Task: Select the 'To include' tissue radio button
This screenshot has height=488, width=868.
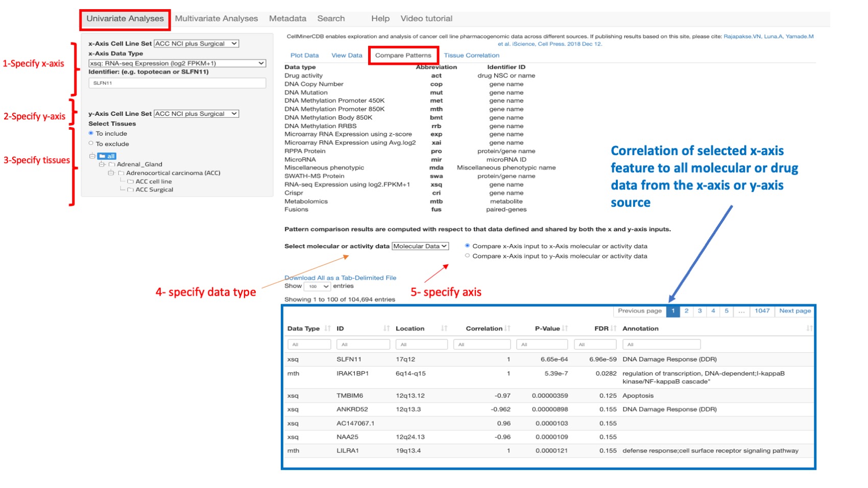Action: tap(91, 133)
